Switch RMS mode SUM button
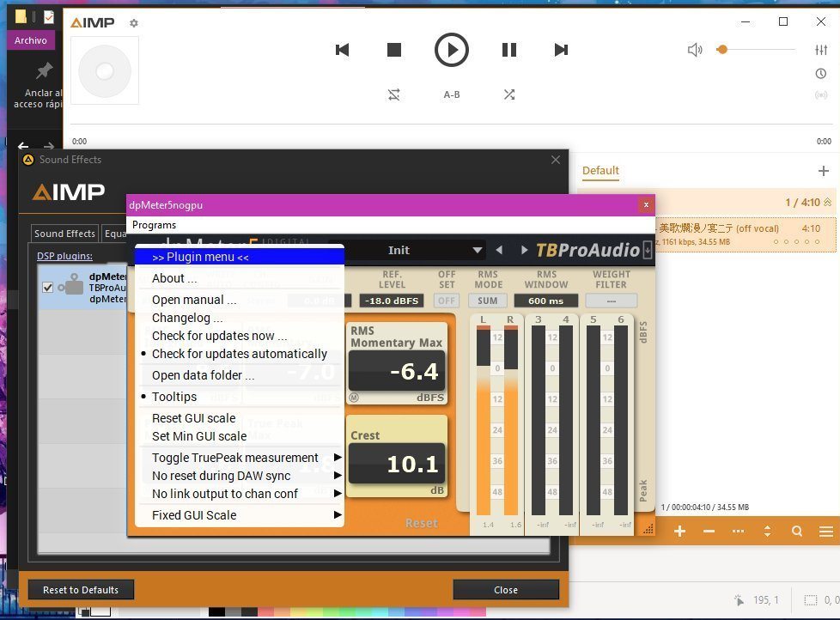The height and width of the screenshot is (620, 840). coord(488,301)
